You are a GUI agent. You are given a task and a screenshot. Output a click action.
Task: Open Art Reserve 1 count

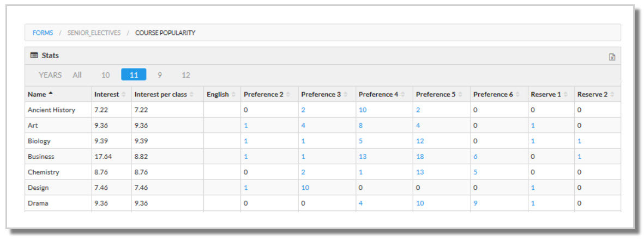point(533,125)
